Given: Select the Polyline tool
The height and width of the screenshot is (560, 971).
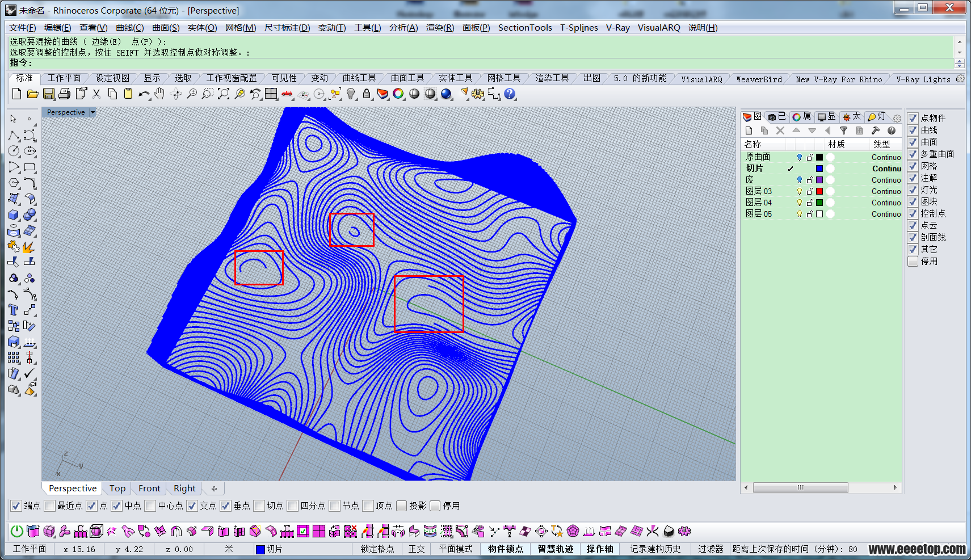Looking at the screenshot, I should (14, 136).
